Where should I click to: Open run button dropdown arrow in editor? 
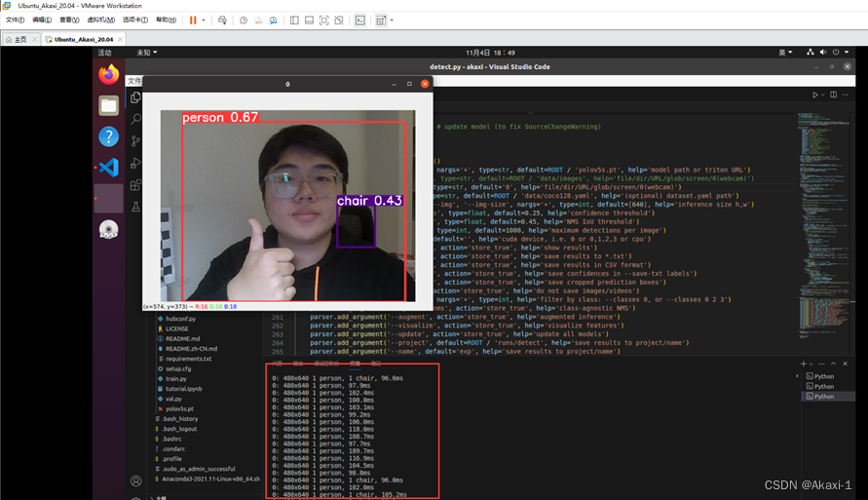pyautogui.click(x=822, y=95)
